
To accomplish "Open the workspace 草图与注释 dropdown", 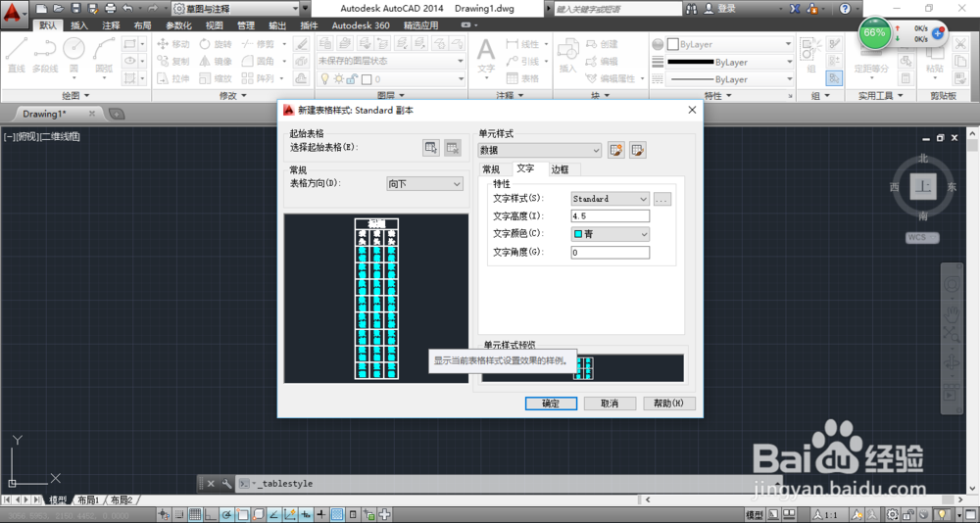I will tap(235, 9).
